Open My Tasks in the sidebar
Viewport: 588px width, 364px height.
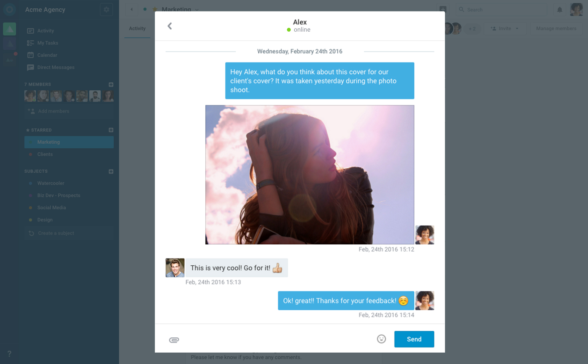48,43
